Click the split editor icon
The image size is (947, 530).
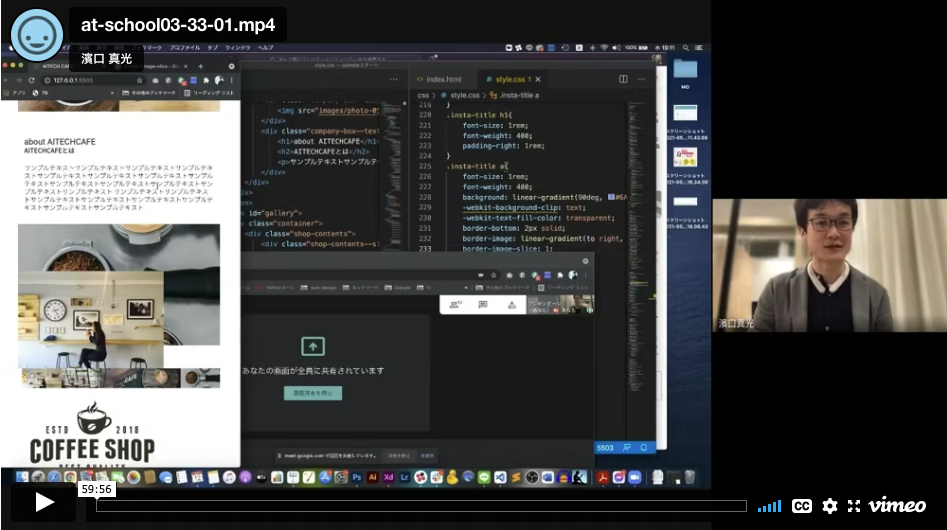[x=623, y=79]
